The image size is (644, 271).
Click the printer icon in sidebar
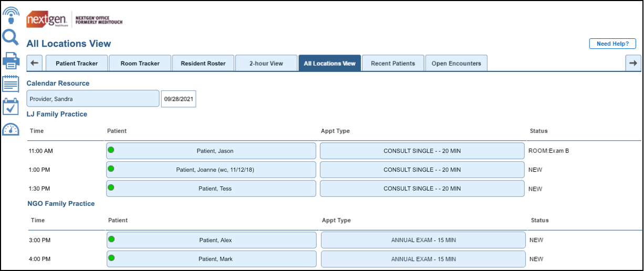(11, 60)
